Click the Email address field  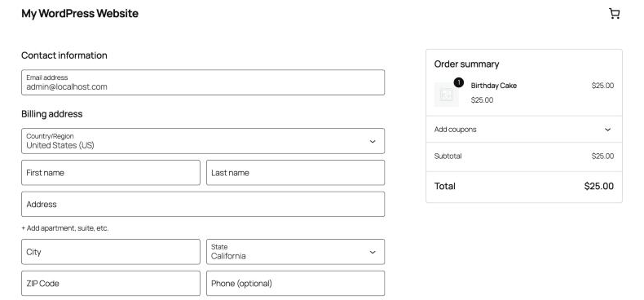coord(203,82)
